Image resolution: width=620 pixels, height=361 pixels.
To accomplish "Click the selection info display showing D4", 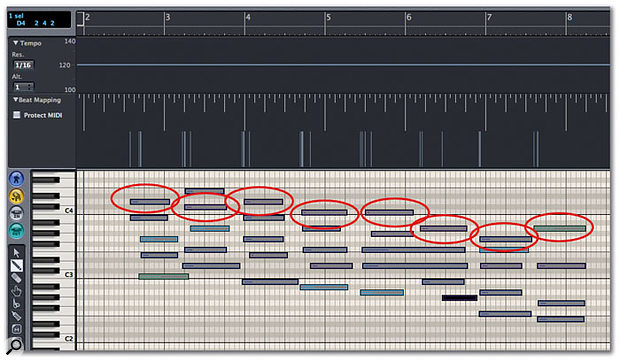I will coord(39,19).
